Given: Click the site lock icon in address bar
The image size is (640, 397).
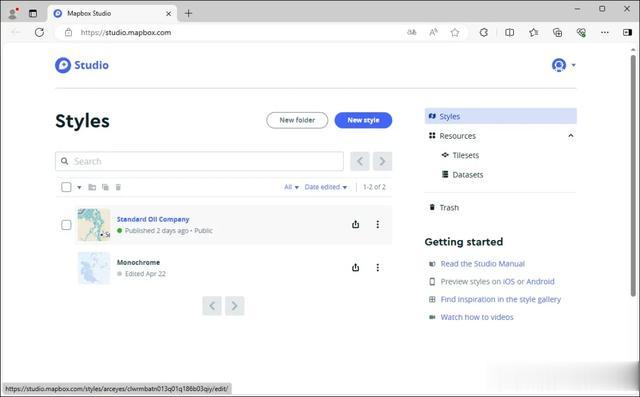Looking at the screenshot, I should (x=69, y=33).
